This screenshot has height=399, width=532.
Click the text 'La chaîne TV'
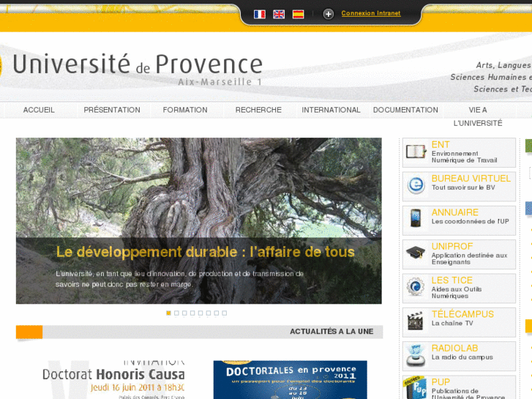(452, 324)
